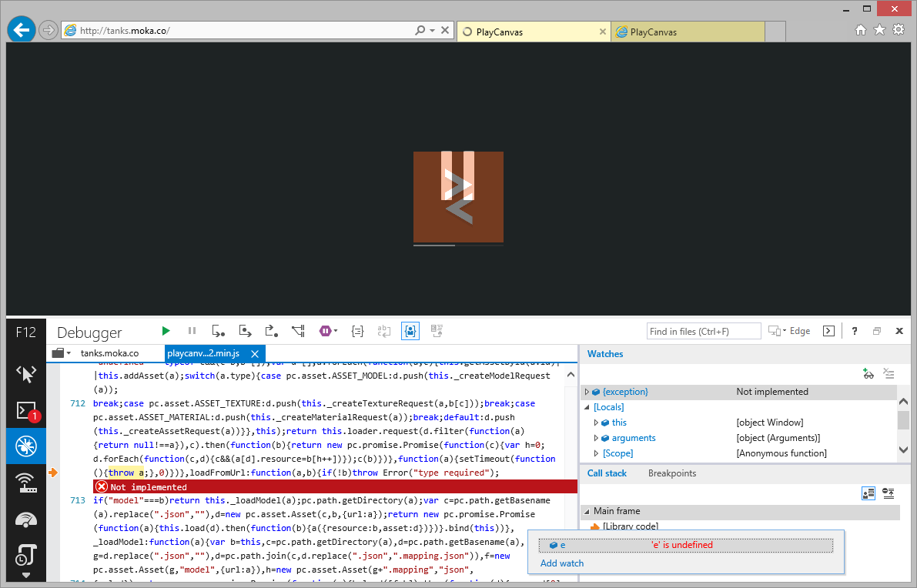Collapse the [Locals] group

click(587, 407)
